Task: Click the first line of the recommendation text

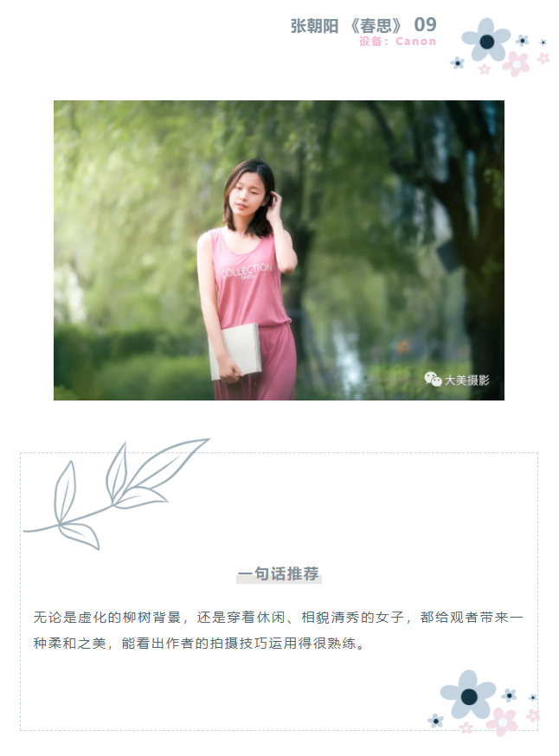Action: [x=279, y=617]
